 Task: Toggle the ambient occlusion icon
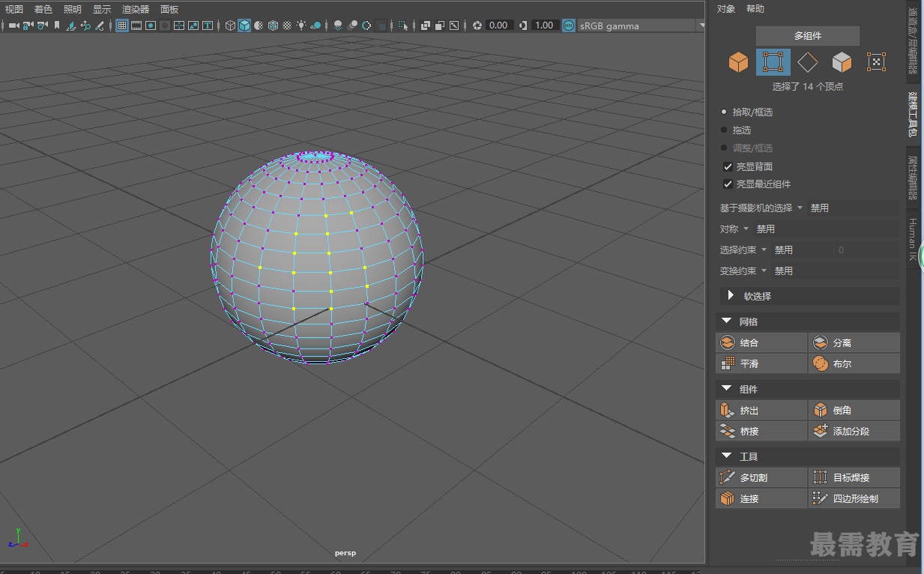[x=338, y=25]
